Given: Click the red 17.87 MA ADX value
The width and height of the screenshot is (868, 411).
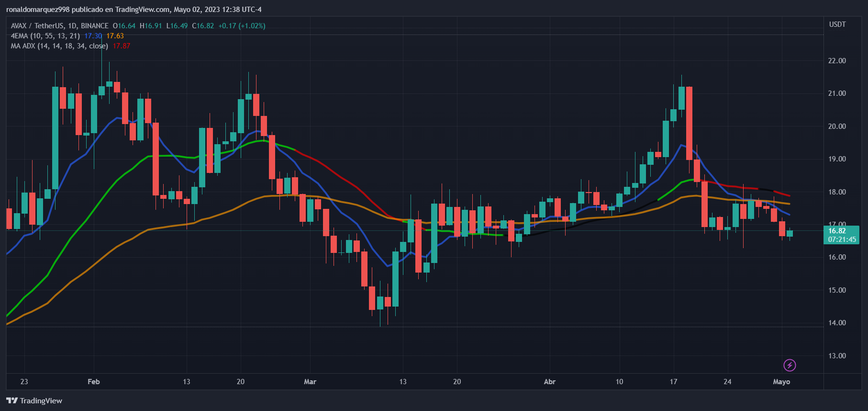Looking at the screenshot, I should (122, 46).
